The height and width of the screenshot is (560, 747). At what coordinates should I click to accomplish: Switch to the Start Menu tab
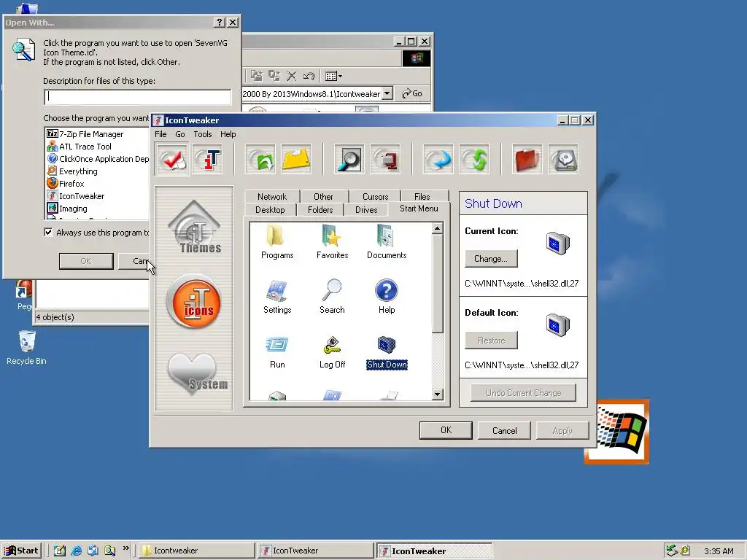click(x=419, y=209)
